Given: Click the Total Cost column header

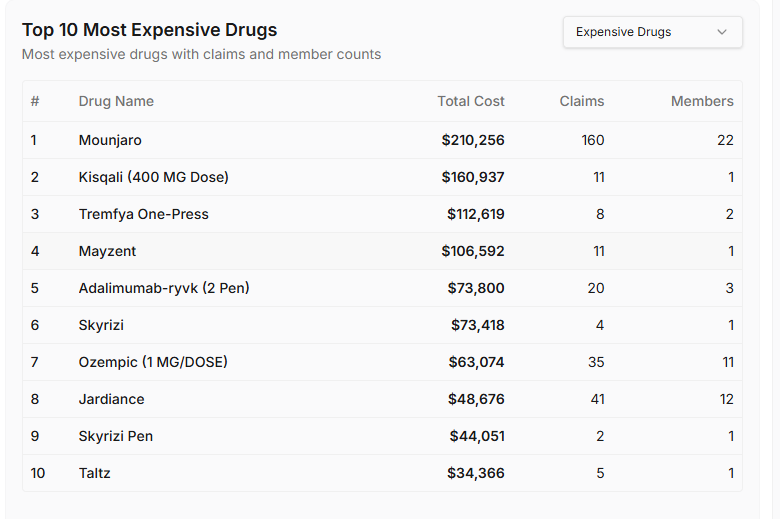Looking at the screenshot, I should coord(471,101).
